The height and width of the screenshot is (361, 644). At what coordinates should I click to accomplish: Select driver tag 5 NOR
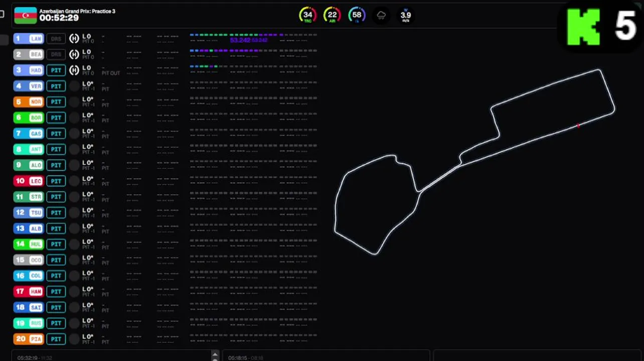[29, 102]
